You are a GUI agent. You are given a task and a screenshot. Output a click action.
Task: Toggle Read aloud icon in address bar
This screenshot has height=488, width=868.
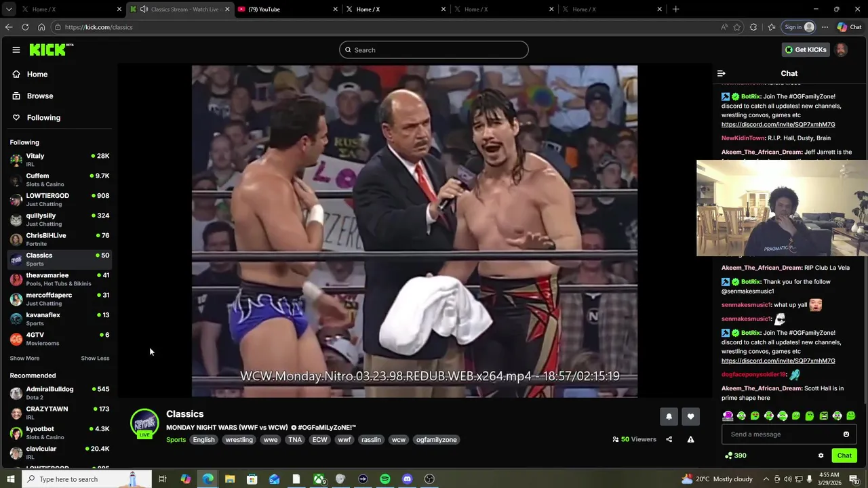pyautogui.click(x=724, y=27)
